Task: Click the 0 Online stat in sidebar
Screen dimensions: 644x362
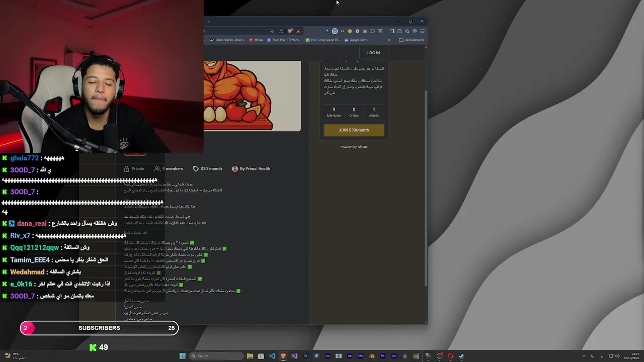Action: click(x=354, y=112)
